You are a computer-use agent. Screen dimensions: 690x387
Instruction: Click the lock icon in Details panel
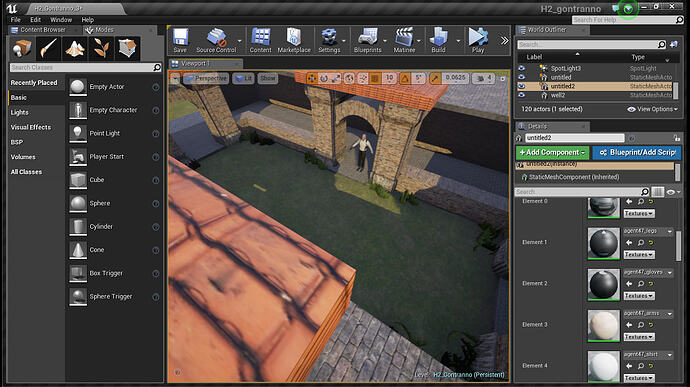pos(677,138)
